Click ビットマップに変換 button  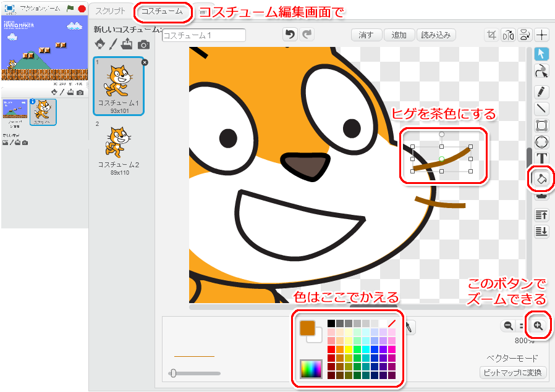pyautogui.click(x=513, y=373)
